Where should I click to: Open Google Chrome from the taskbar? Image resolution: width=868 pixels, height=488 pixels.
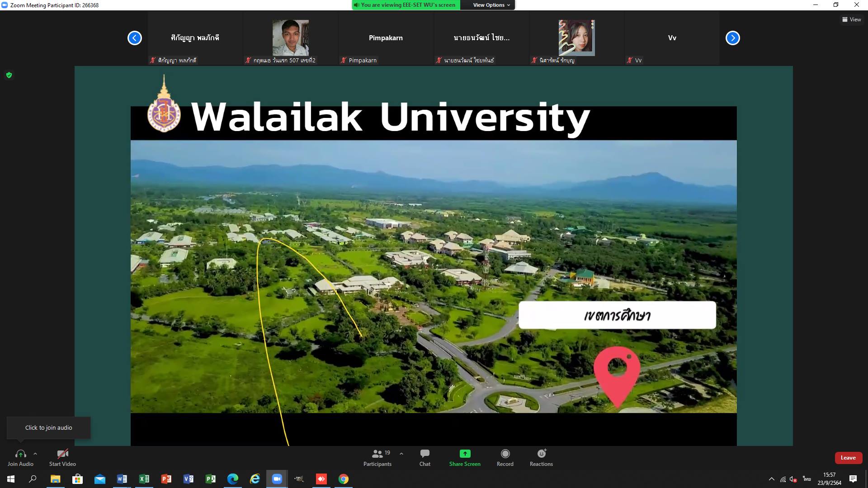coord(344,479)
